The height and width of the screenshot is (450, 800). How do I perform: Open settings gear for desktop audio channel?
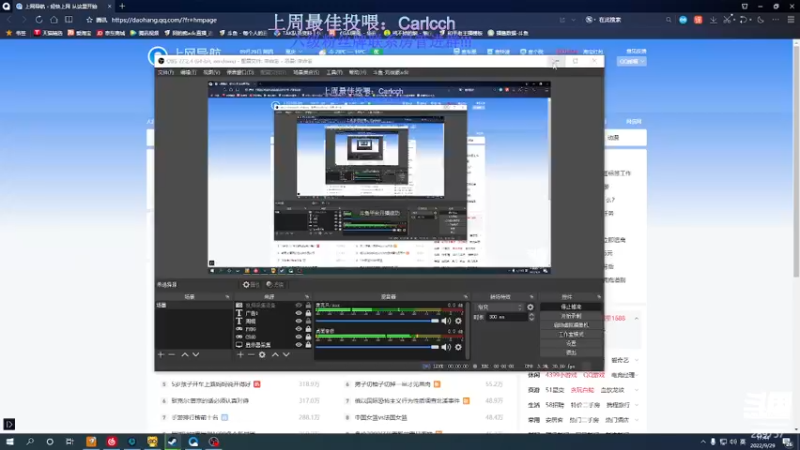[x=458, y=347]
